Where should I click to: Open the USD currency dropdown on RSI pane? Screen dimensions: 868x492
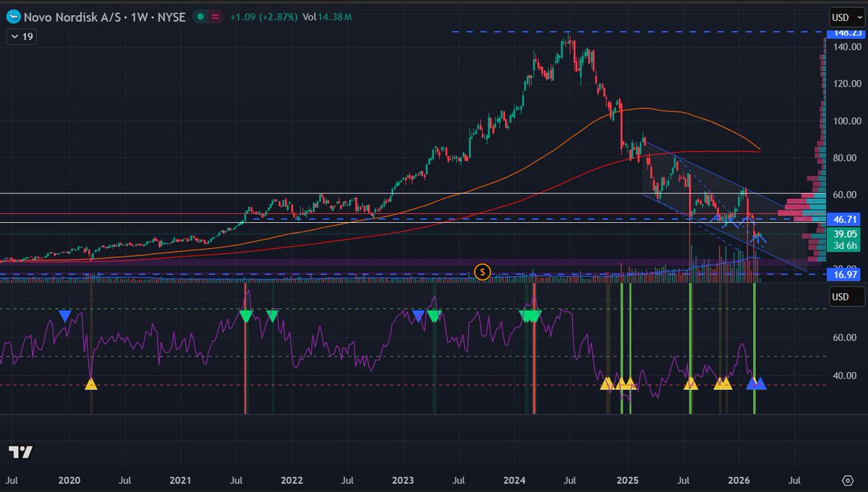pos(846,297)
